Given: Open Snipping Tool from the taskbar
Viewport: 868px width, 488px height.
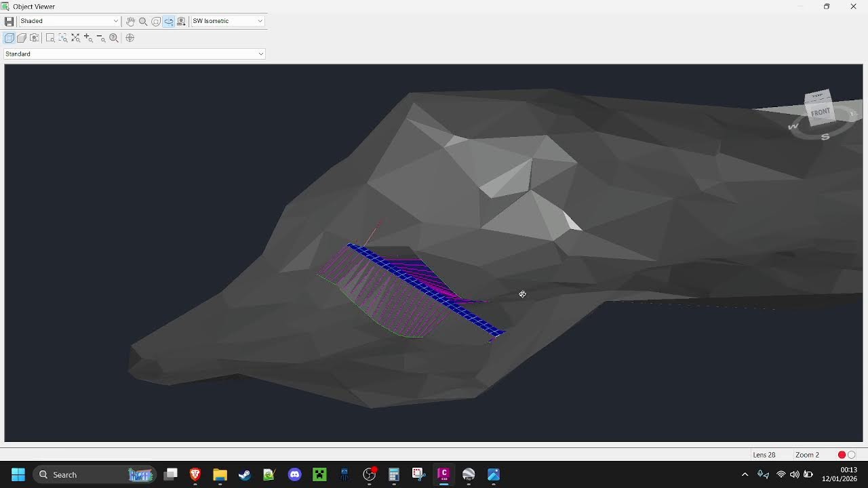Looking at the screenshot, I should tap(418, 474).
